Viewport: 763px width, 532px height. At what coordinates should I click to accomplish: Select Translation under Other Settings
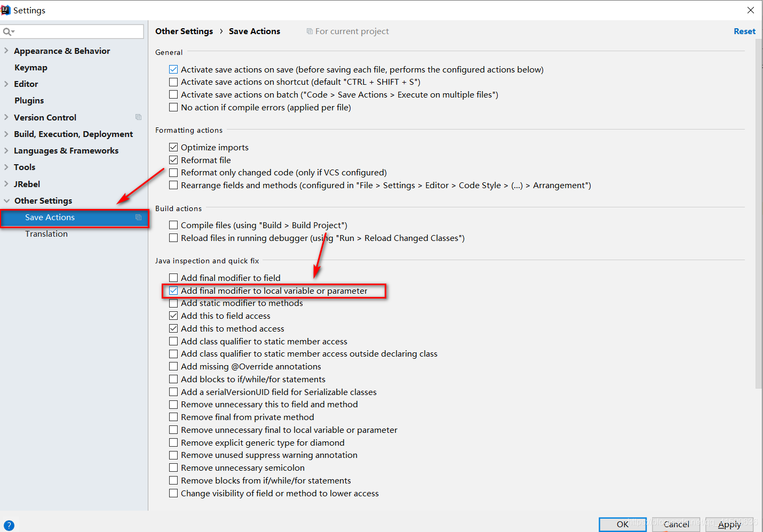click(46, 233)
